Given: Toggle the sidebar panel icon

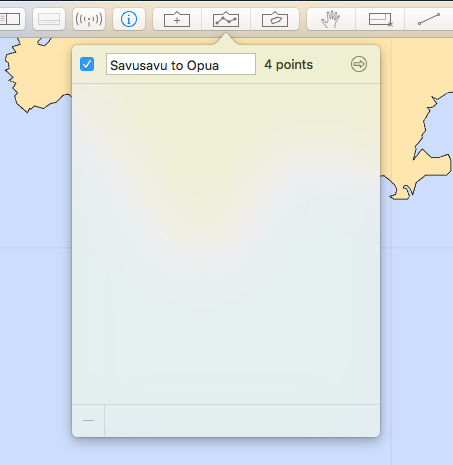Looking at the screenshot, I should click(x=10, y=19).
